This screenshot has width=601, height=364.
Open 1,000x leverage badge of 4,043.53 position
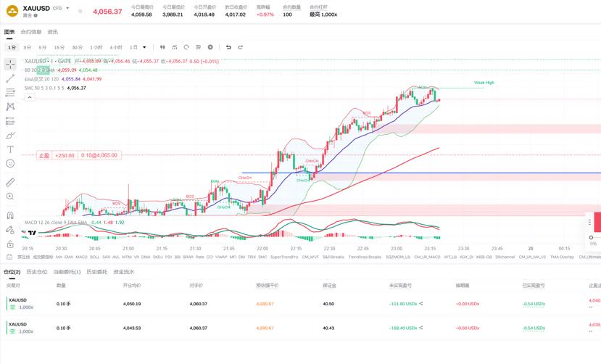(x=26, y=331)
